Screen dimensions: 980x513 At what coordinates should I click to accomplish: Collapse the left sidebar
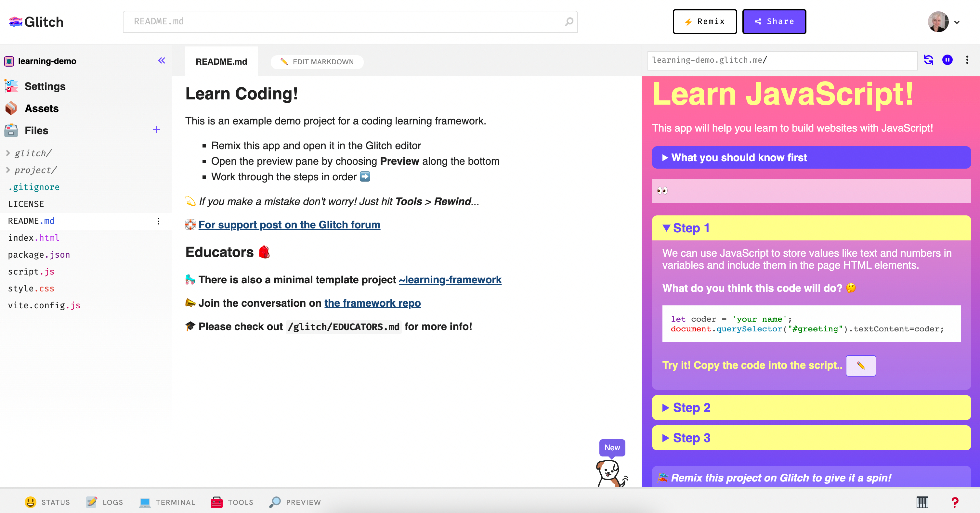(x=161, y=60)
